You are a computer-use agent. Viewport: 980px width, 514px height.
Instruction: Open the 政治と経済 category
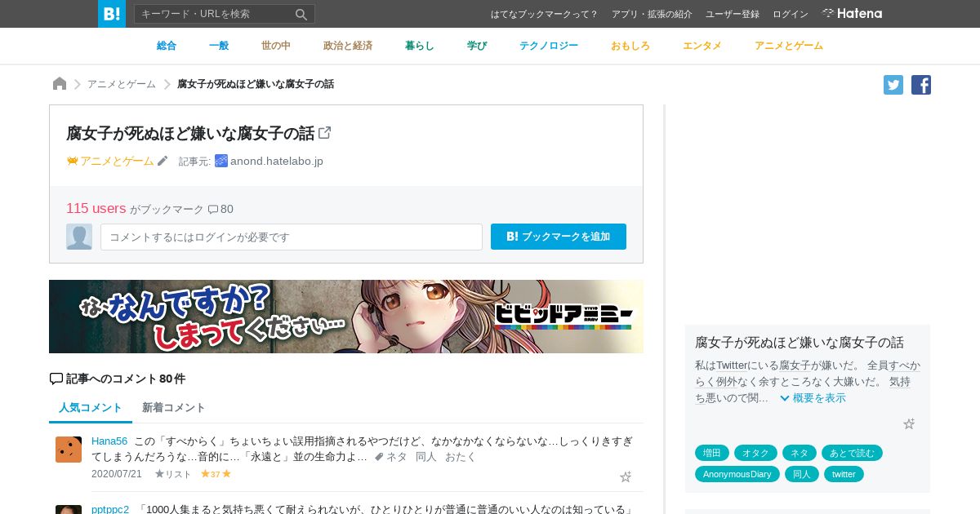click(x=348, y=46)
